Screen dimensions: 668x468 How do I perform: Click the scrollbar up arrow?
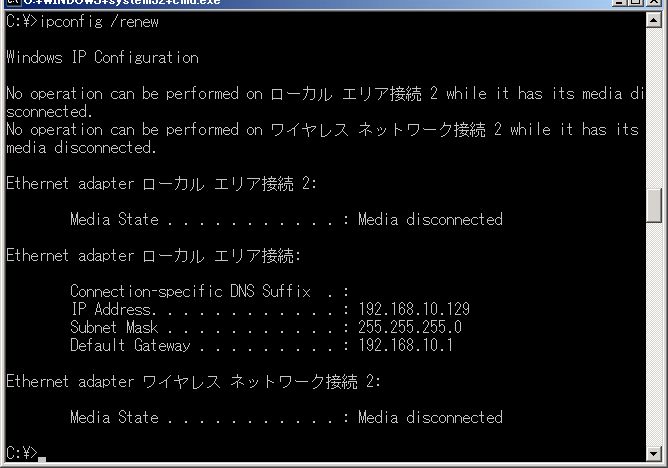coord(654,20)
